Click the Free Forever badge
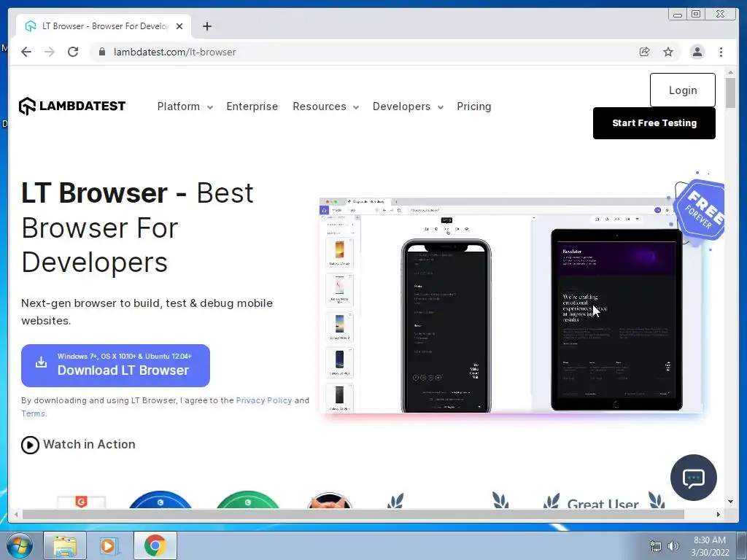Image resolution: width=747 pixels, height=560 pixels. (700, 210)
